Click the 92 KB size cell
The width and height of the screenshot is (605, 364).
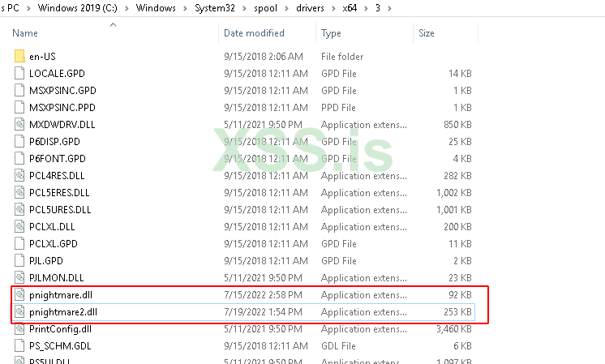[461, 295]
